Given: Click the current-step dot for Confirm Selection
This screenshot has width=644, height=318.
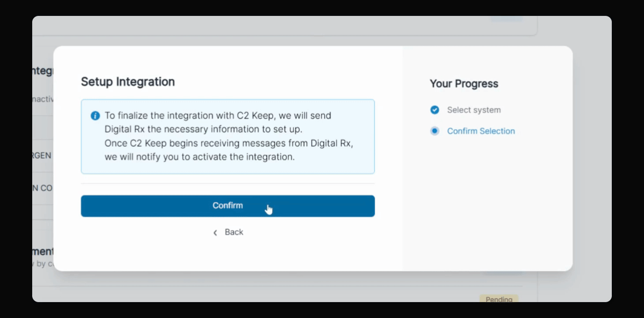Looking at the screenshot, I should point(434,131).
